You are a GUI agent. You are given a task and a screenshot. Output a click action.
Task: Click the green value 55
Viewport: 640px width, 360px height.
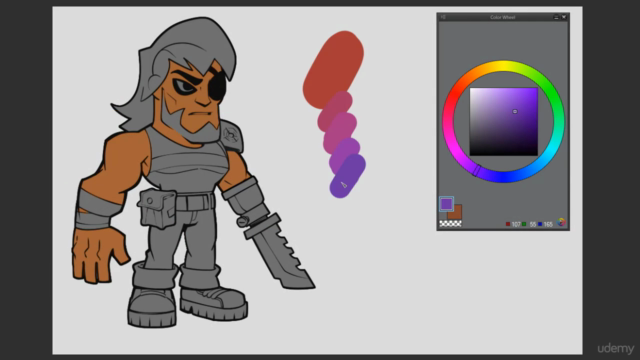pos(533,224)
